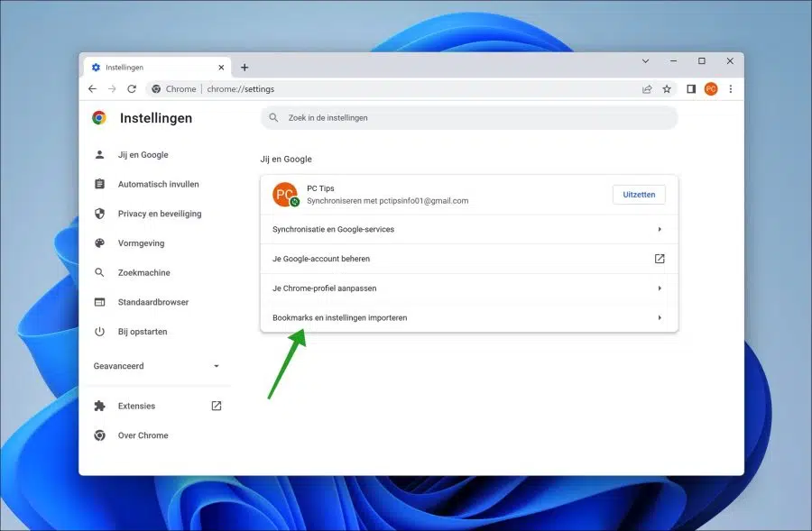Click the arrow on Bookmarks importeren row

click(x=660, y=317)
